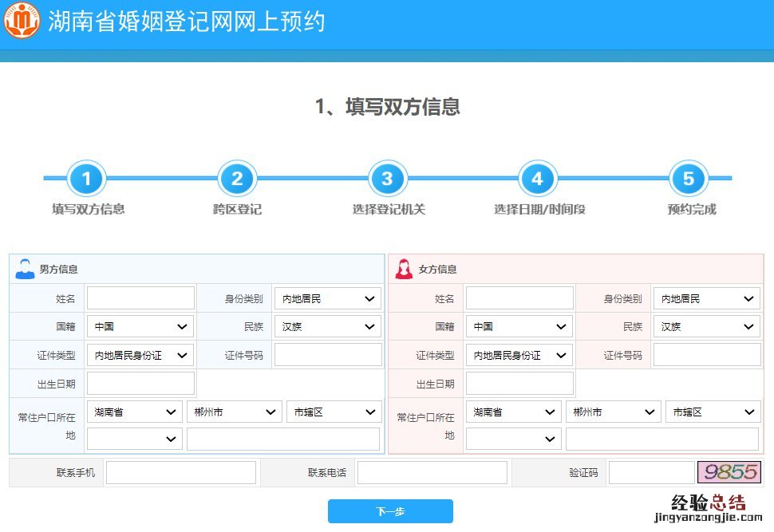Click the female 证件号码 input field

pos(706,355)
